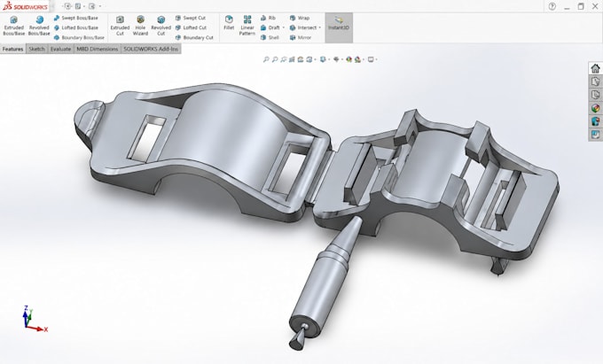Click the Help question mark icon
This screenshot has width=603, height=364.
[x=552, y=6]
